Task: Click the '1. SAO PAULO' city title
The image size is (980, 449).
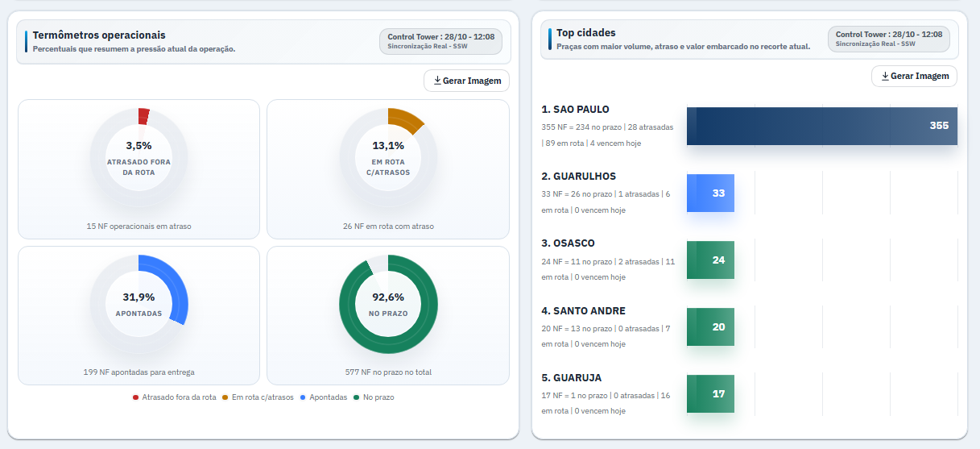Action: pos(576,109)
